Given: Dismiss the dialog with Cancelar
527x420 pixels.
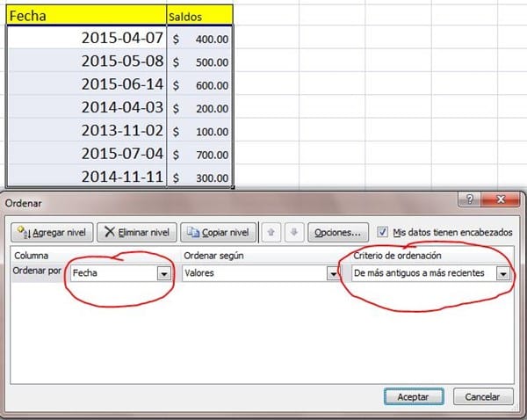Looking at the screenshot, I should coord(483,397).
